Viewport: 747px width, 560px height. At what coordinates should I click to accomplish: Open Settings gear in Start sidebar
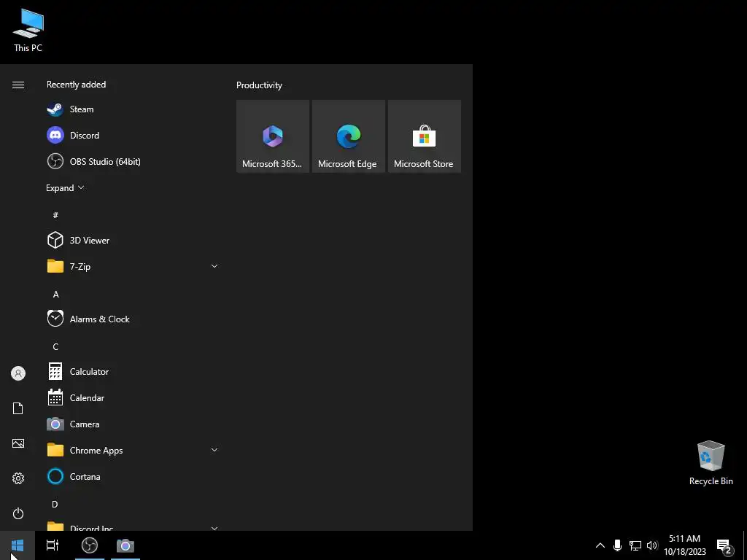tap(18, 478)
